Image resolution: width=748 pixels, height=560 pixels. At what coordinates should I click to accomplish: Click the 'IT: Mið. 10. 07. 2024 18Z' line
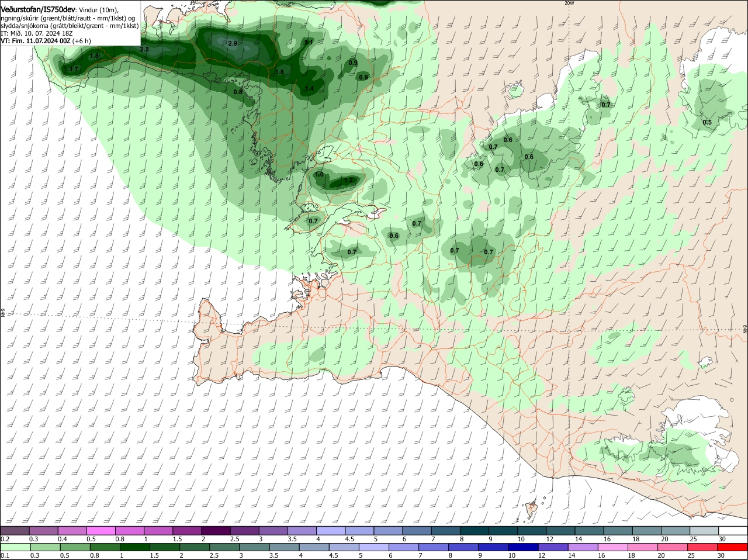click(x=36, y=33)
